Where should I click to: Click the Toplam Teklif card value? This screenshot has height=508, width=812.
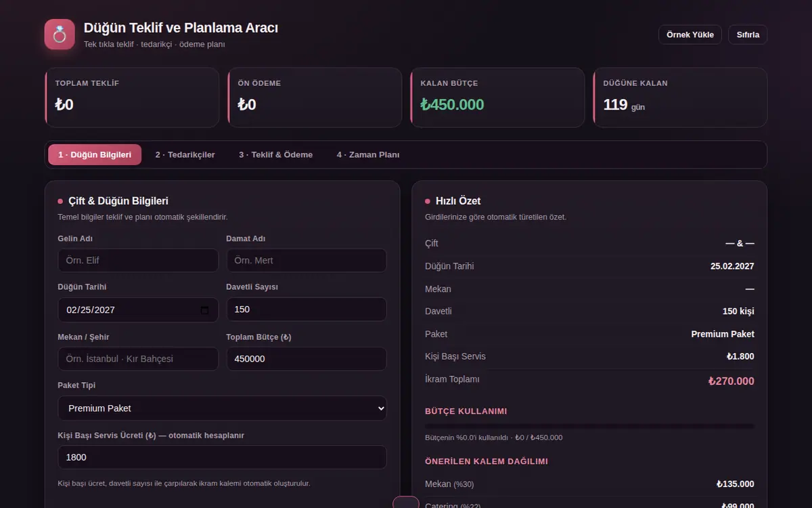[x=64, y=104]
